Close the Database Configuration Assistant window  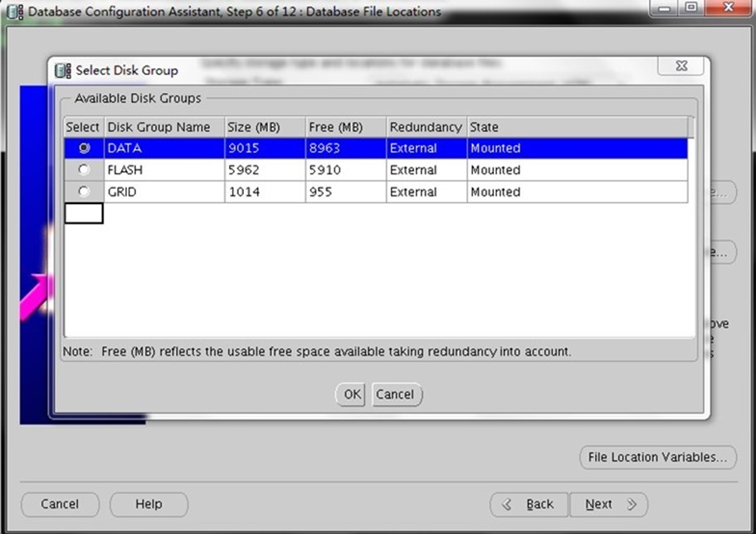(x=729, y=7)
